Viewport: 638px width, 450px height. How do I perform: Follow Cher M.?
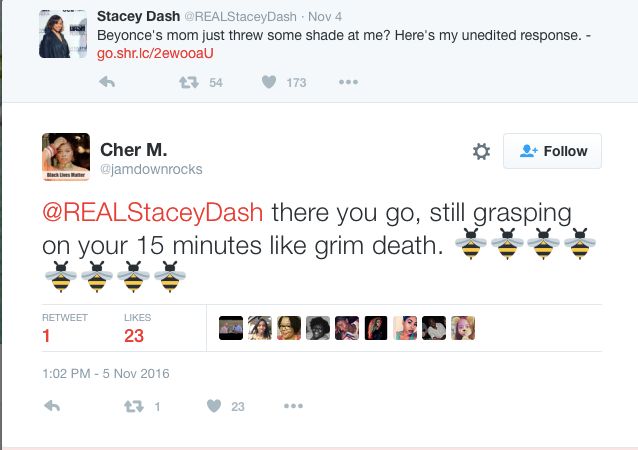pos(552,151)
